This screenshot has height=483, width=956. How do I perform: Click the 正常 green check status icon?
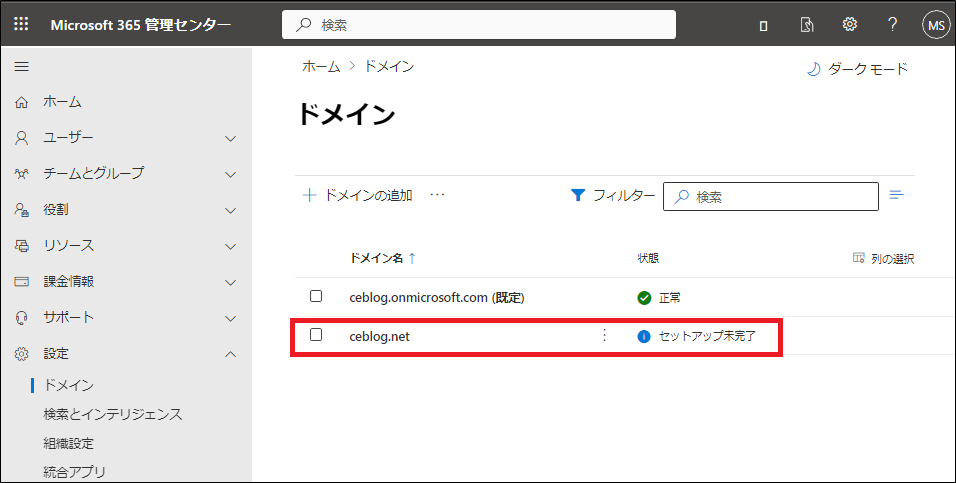tap(644, 298)
